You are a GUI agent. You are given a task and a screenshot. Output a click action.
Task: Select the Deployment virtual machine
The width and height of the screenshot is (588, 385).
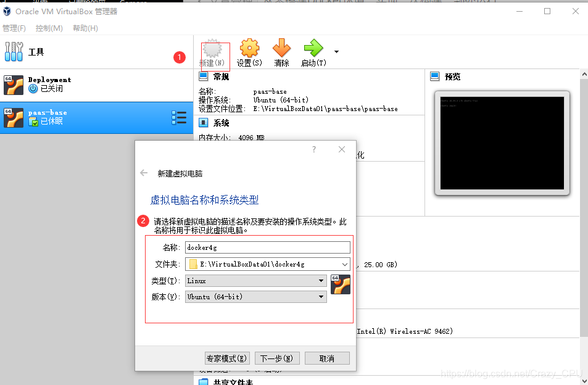coord(96,85)
